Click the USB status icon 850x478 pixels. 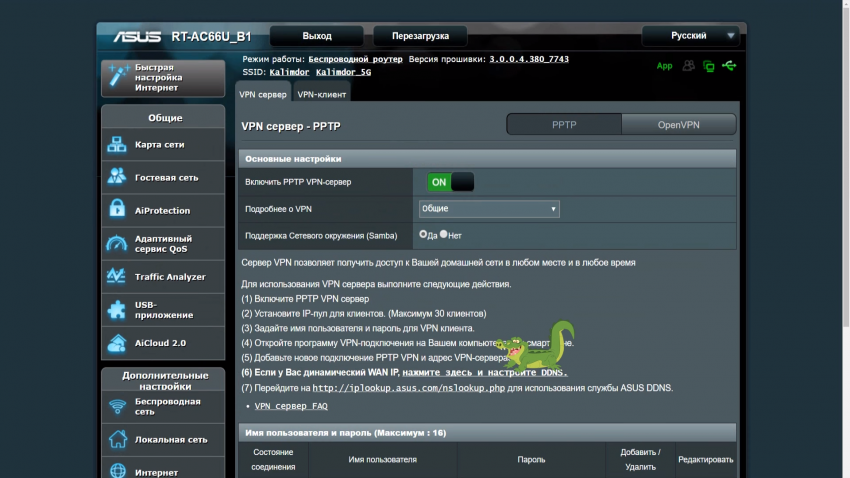click(729, 66)
